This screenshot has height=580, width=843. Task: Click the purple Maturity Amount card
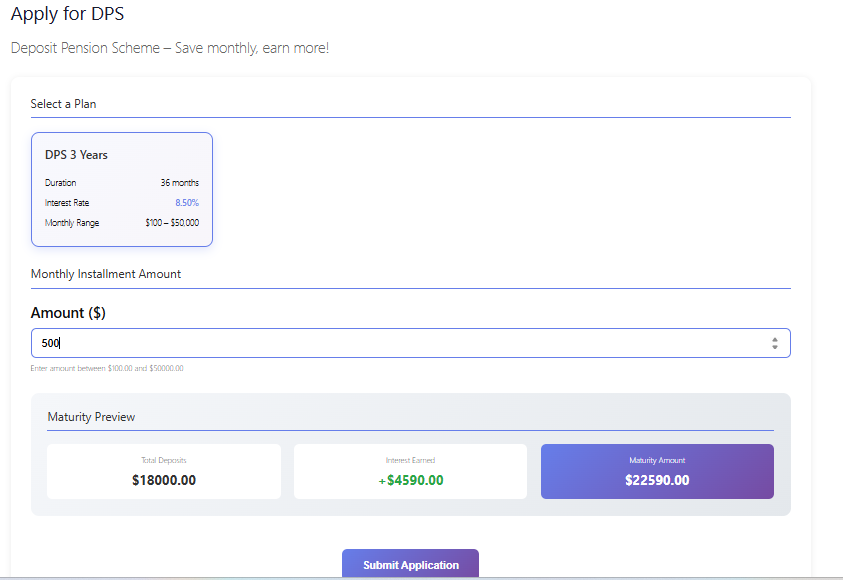[657, 471]
